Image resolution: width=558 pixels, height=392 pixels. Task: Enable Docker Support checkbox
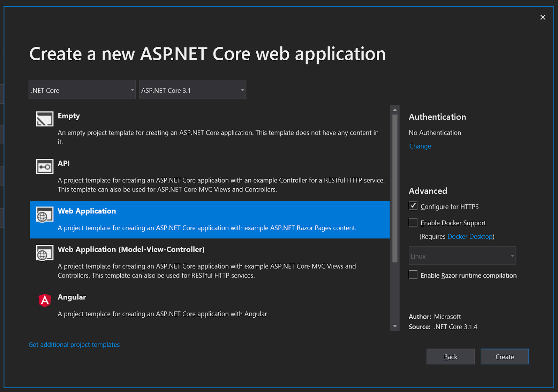point(413,223)
